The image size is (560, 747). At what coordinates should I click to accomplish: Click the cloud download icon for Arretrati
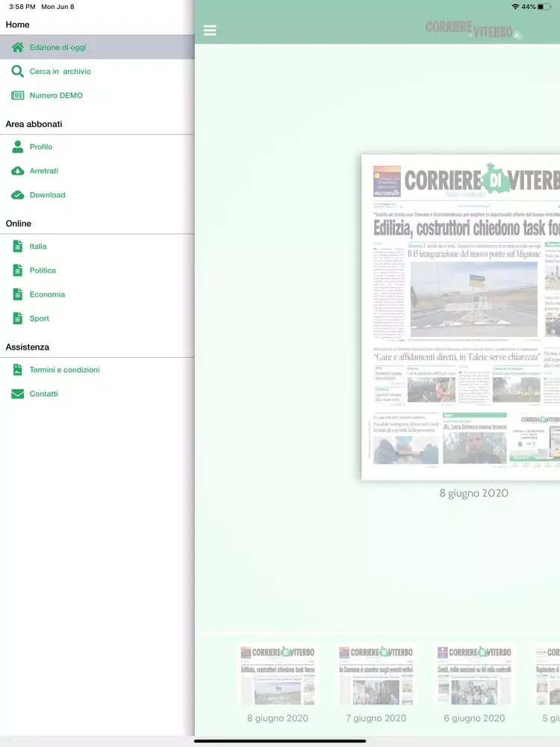coord(18,171)
